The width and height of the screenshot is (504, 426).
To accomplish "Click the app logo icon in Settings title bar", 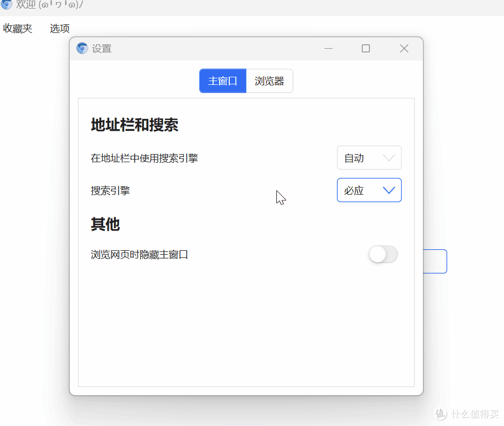I will click(82, 49).
